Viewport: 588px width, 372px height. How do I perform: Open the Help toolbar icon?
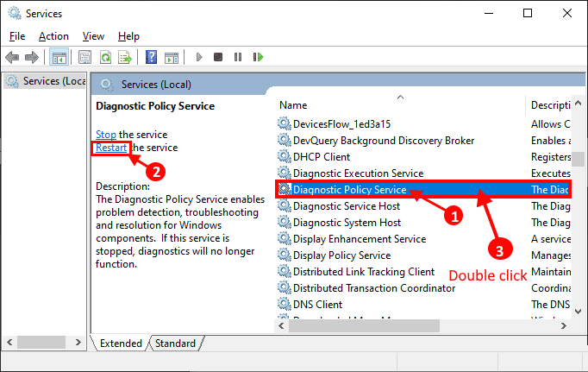[151, 57]
